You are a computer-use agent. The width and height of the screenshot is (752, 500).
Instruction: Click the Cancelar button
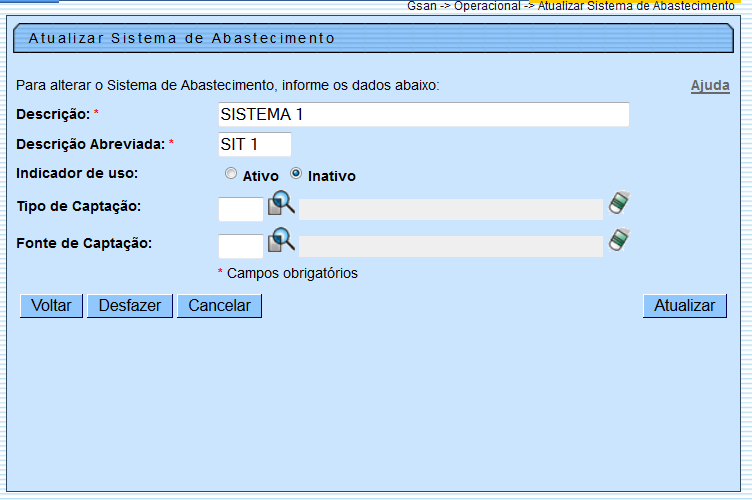(219, 306)
